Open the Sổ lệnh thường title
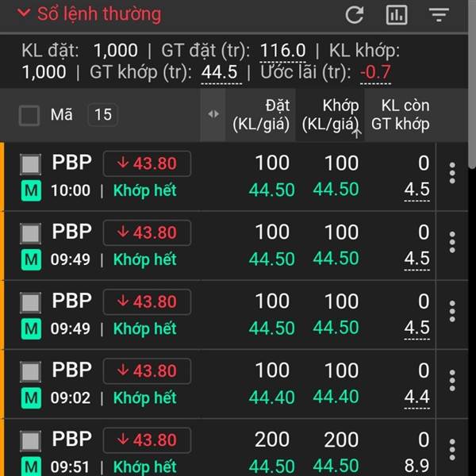Image resolution: width=476 pixels, height=476 pixels. pos(99,14)
